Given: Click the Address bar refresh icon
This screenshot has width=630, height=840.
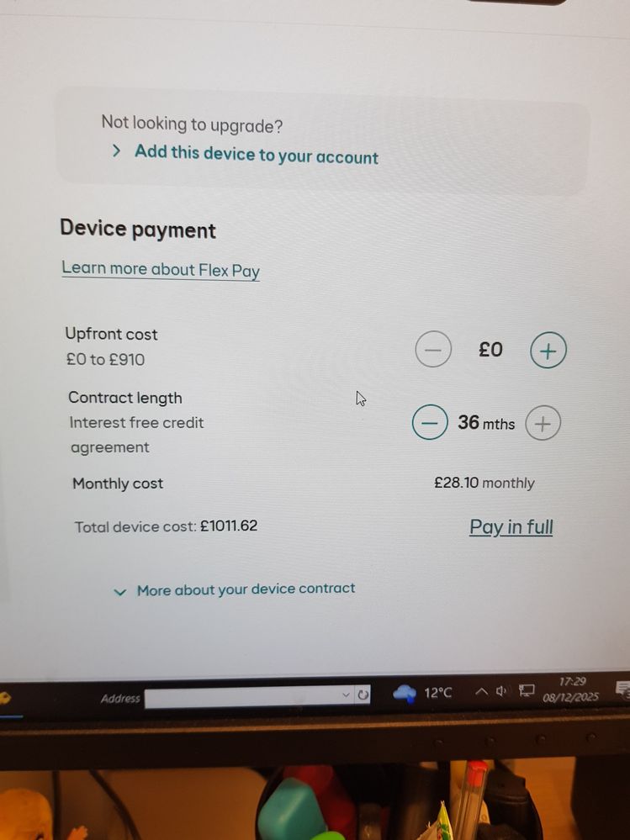Looking at the screenshot, I should coord(363,695).
